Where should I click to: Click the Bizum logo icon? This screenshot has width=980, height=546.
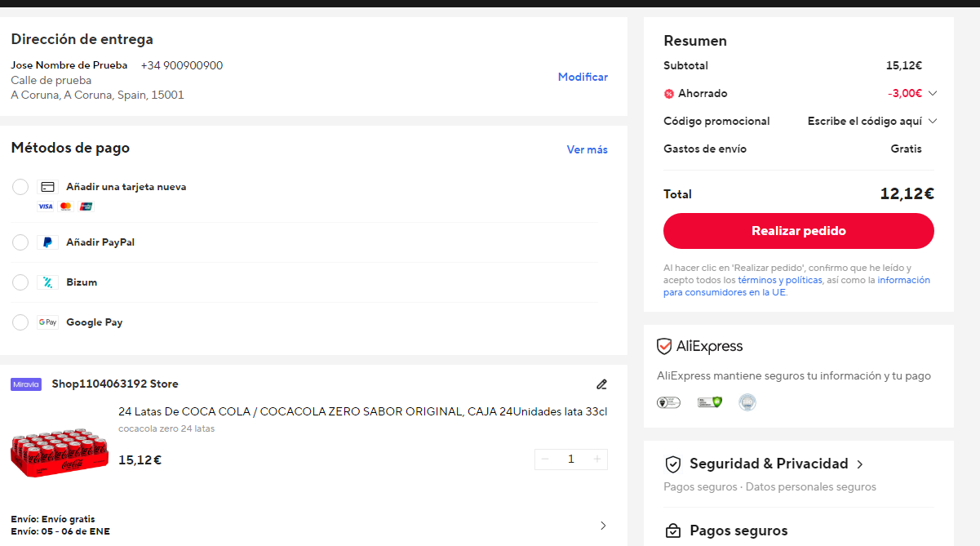pyautogui.click(x=47, y=282)
